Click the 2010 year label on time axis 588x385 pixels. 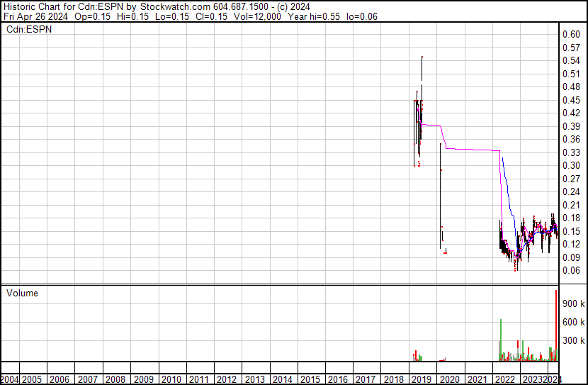[x=171, y=379]
